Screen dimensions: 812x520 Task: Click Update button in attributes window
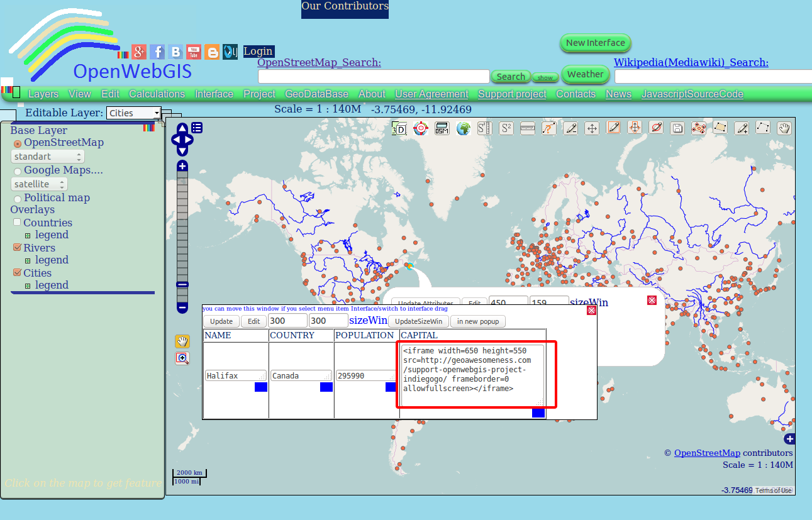tap(221, 321)
